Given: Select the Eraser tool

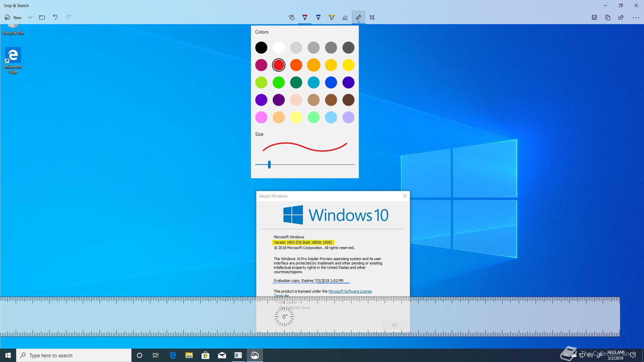Looking at the screenshot, I should pyautogui.click(x=345, y=17).
